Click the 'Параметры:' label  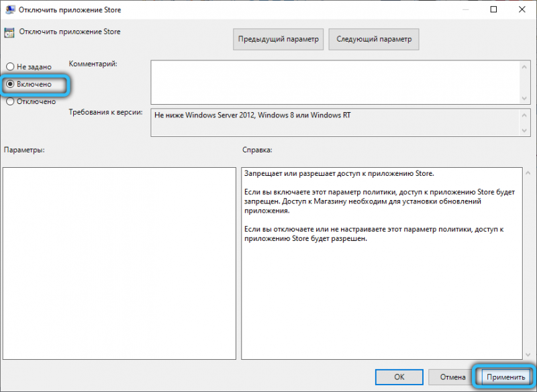point(24,150)
